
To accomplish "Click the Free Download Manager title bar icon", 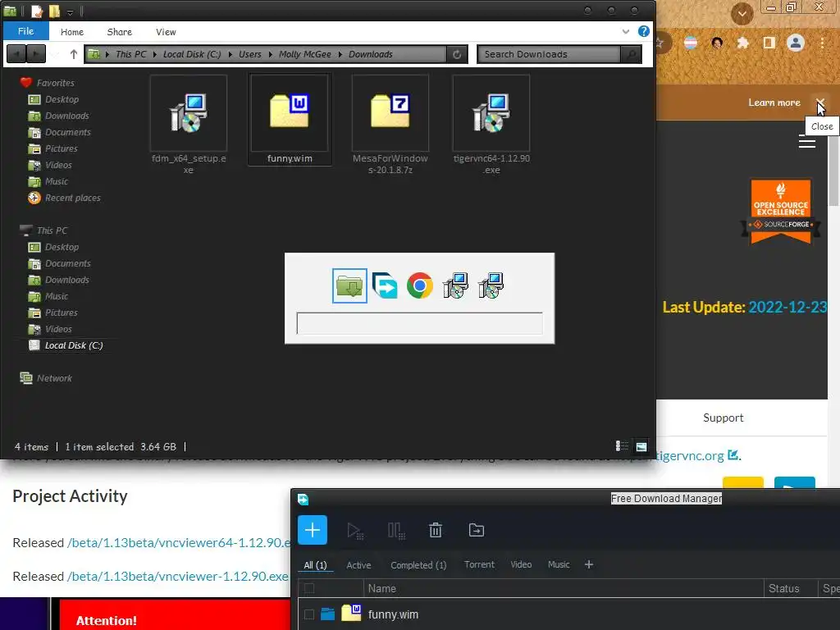I will [x=303, y=500].
